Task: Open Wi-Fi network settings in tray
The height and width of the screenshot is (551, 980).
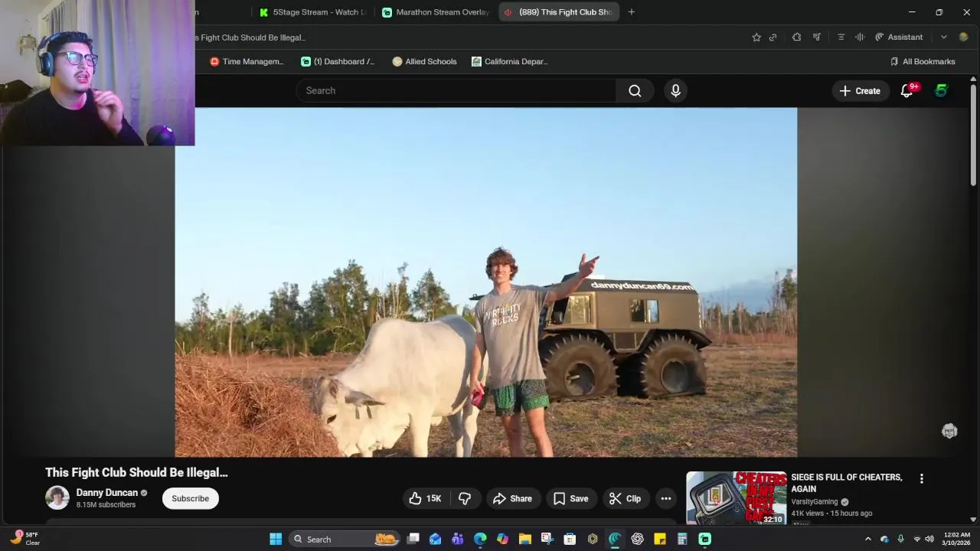Action: click(917, 539)
